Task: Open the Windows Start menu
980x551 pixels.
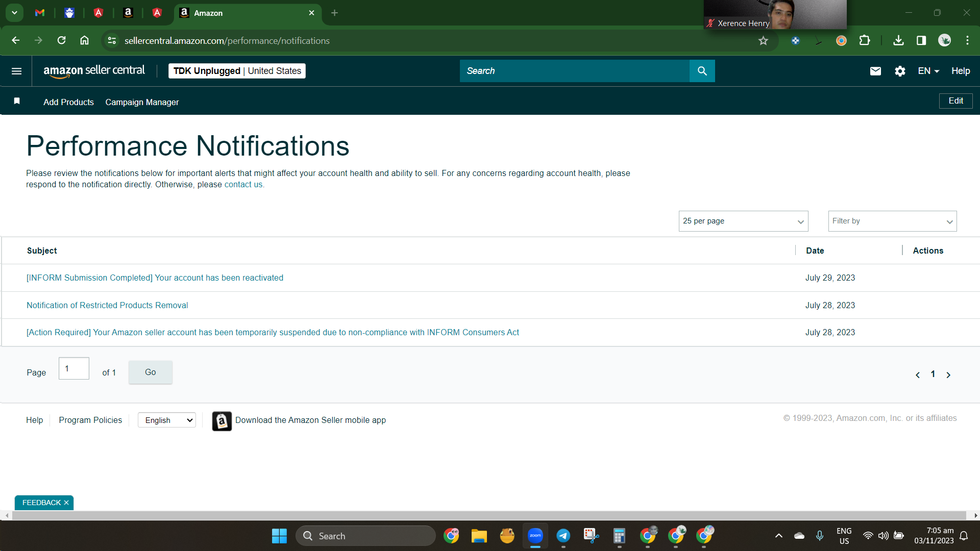Action: (279, 536)
